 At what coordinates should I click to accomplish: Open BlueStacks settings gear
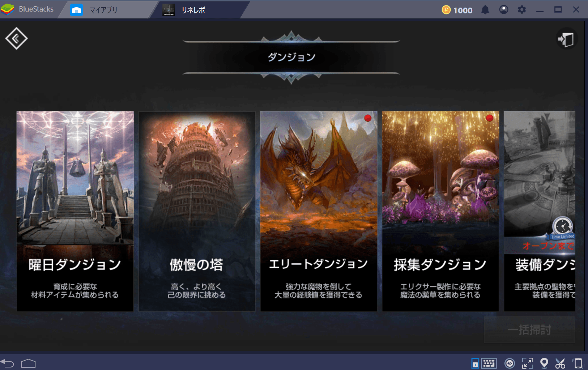point(521,10)
